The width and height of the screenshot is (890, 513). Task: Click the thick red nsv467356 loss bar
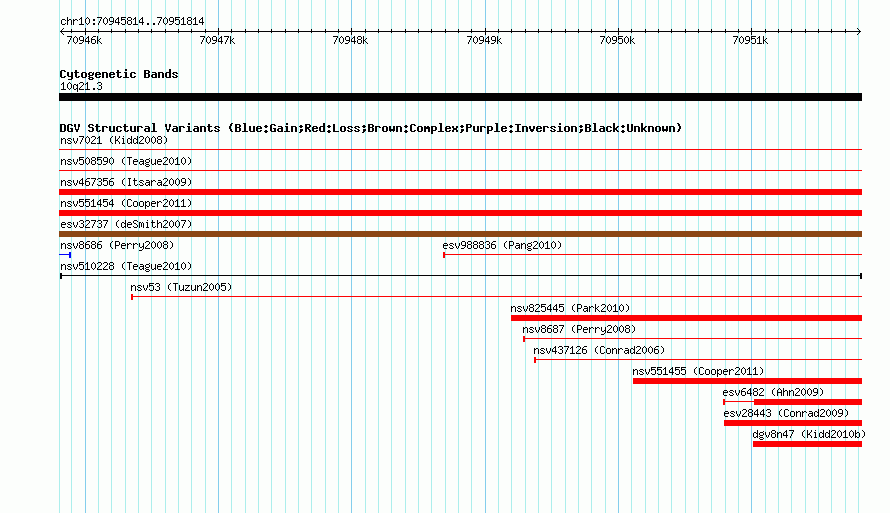click(x=460, y=192)
